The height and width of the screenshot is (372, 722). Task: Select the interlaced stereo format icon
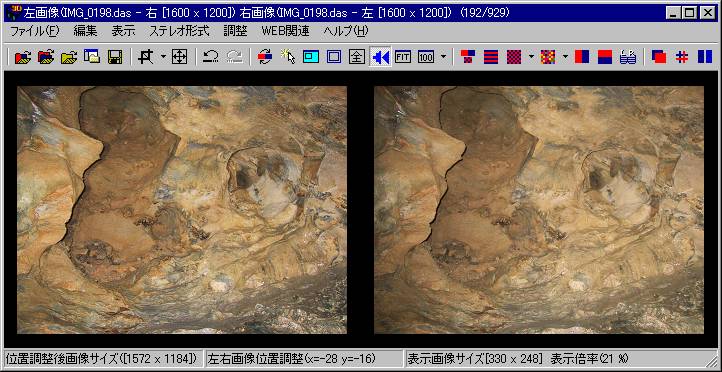point(491,57)
